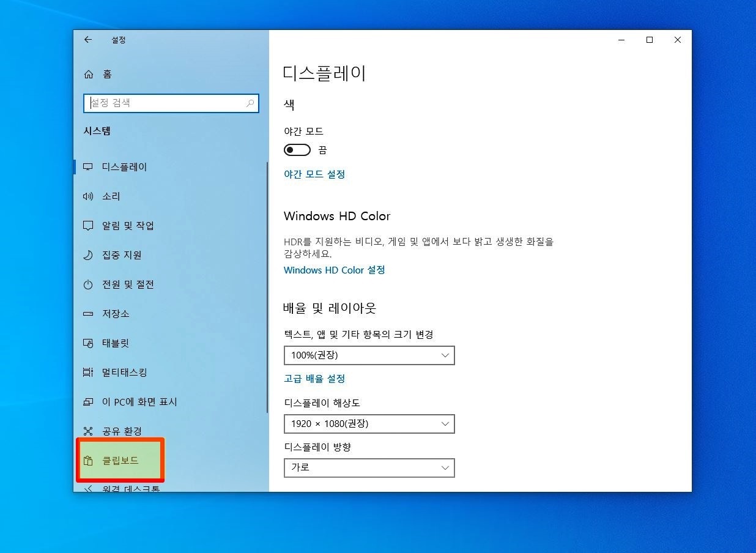The height and width of the screenshot is (553, 756).
Task: Open 멀티태스킹 icon
Action: coord(88,373)
